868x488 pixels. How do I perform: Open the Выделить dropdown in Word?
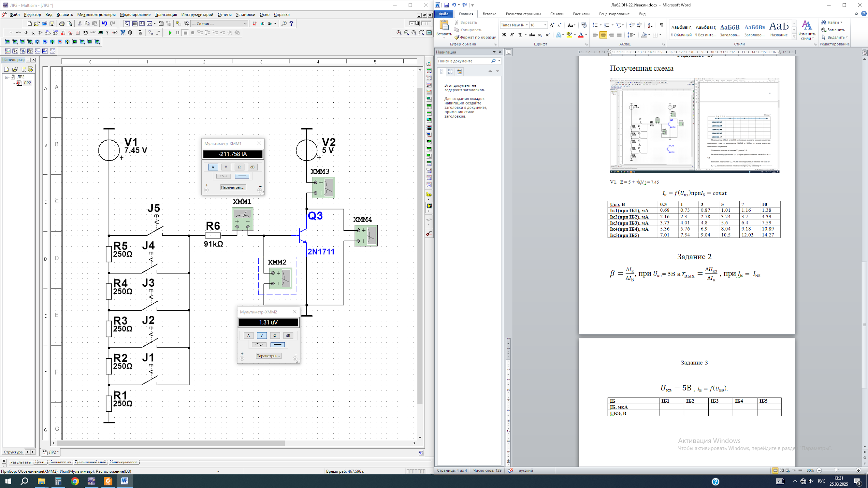pyautogui.click(x=835, y=37)
